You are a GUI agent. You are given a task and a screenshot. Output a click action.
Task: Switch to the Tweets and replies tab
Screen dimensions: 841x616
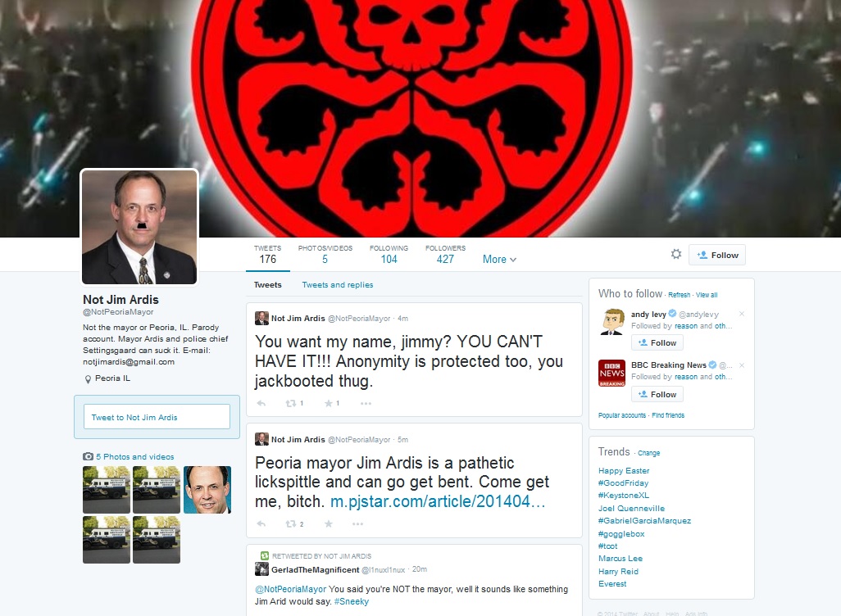click(x=337, y=285)
